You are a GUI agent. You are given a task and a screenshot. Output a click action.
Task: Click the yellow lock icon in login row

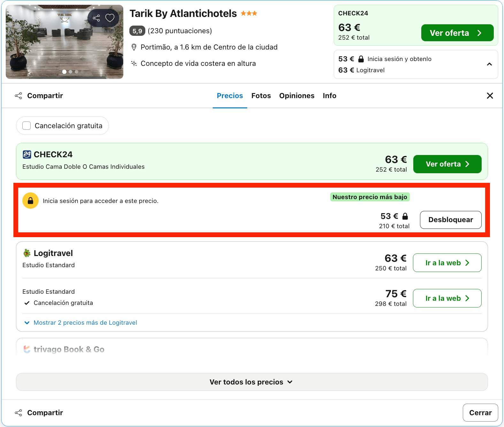[30, 201]
